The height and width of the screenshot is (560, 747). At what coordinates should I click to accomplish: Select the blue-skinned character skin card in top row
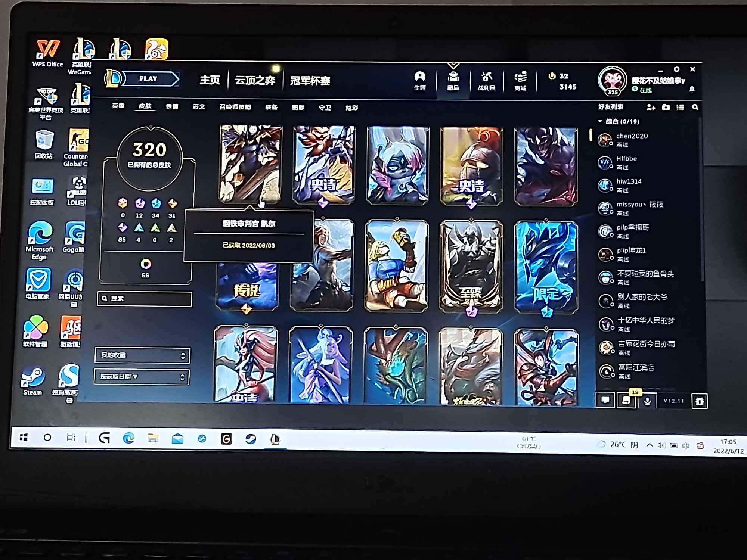coord(398,165)
